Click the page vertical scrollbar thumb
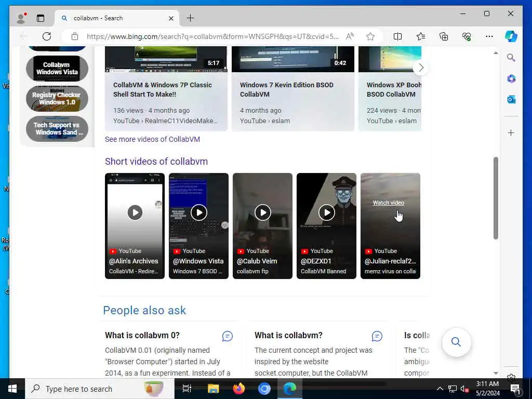The width and height of the screenshot is (532, 399). coord(496,198)
